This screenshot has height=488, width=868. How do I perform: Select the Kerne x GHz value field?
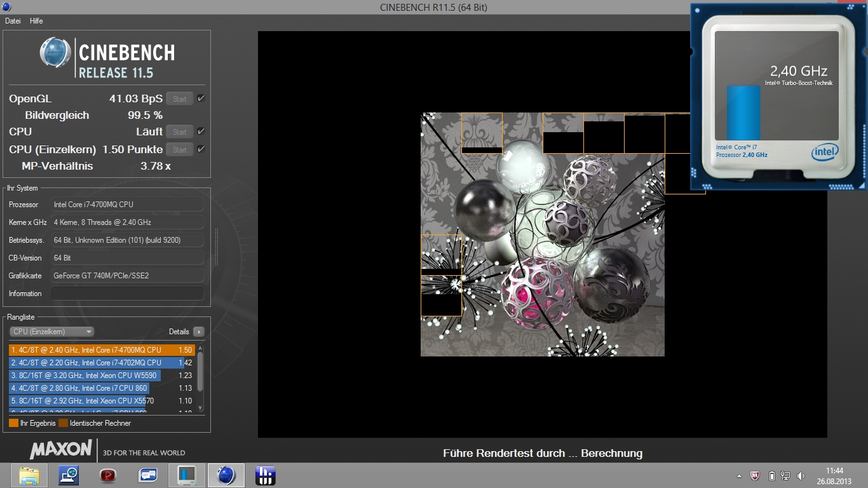point(127,222)
